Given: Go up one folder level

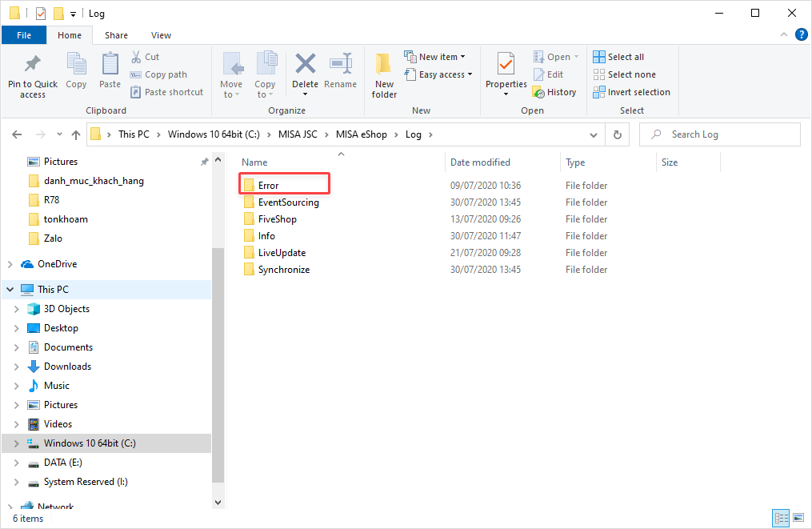Looking at the screenshot, I should coord(76,134).
